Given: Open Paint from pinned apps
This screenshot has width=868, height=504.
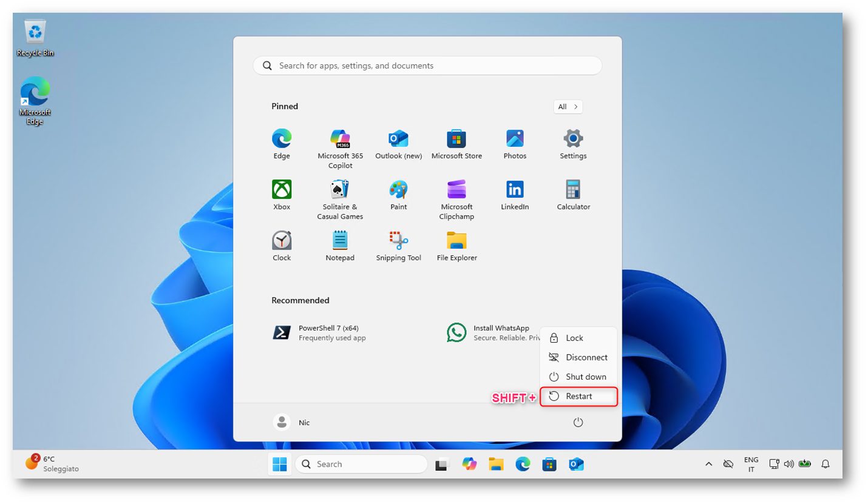Looking at the screenshot, I should click(x=398, y=195).
